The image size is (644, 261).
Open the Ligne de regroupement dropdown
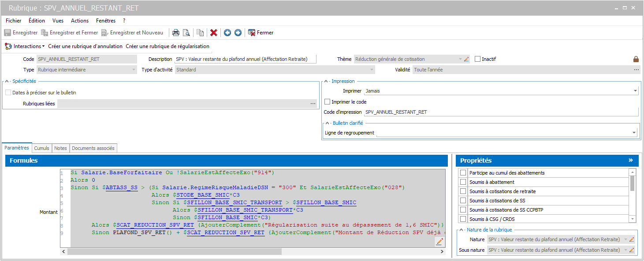[634, 133]
